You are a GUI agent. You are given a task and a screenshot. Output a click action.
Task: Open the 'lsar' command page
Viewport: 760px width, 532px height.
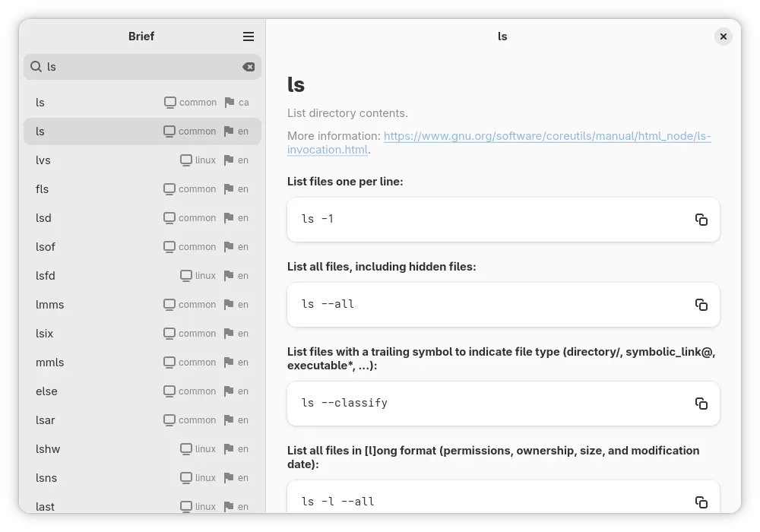click(142, 420)
